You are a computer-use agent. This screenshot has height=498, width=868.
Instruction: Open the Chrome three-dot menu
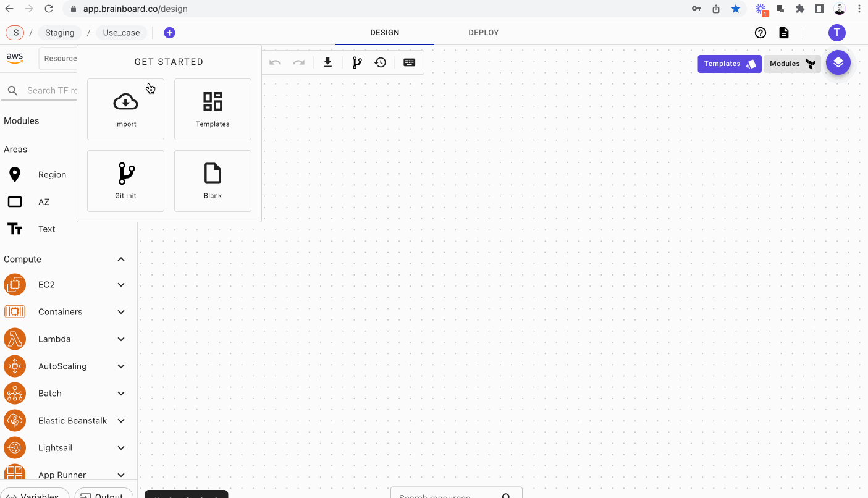tap(859, 9)
